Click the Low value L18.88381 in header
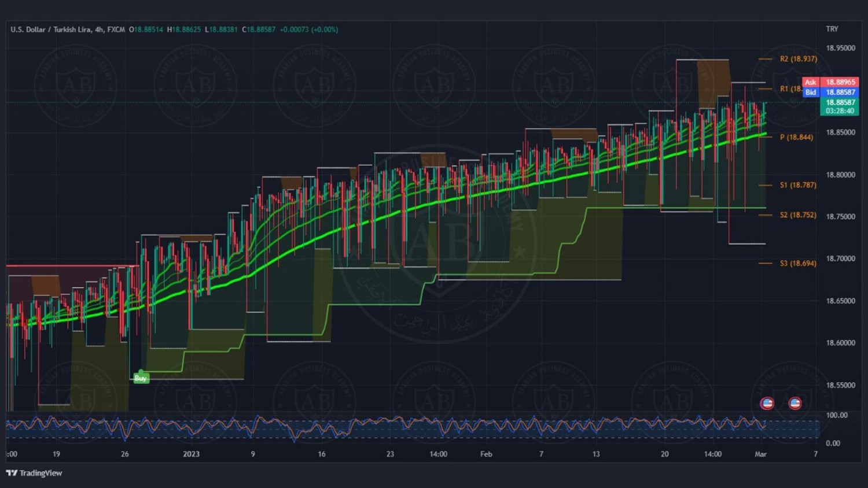 [x=222, y=29]
